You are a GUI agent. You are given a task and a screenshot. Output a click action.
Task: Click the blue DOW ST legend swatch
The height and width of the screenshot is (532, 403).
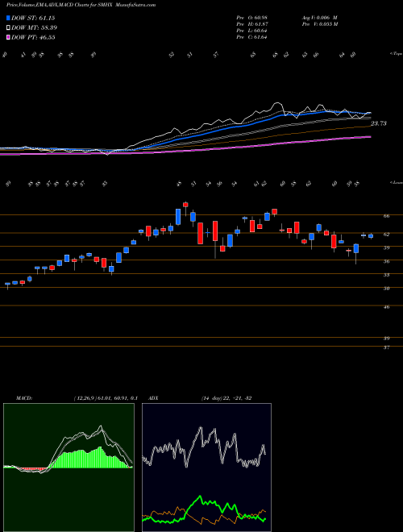8,19
